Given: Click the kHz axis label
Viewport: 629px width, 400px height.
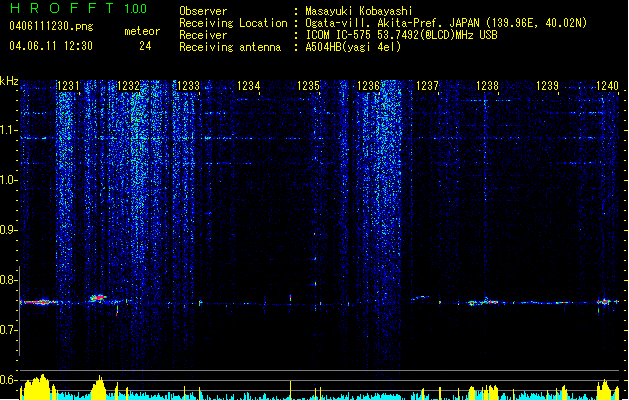Looking at the screenshot, I should pos(9,81).
